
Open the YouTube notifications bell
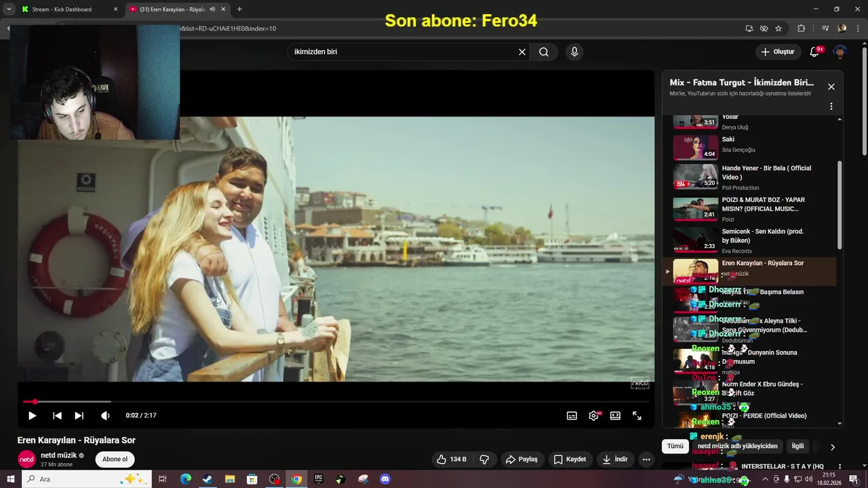point(815,52)
